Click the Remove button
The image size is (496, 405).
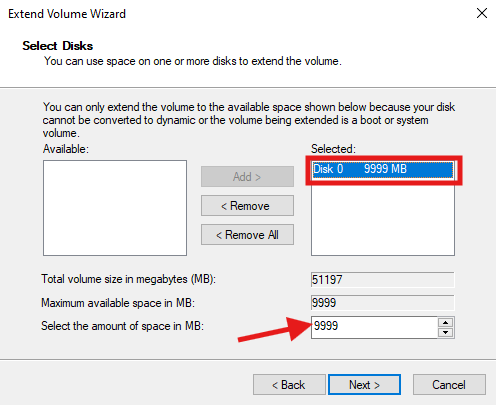coord(247,206)
